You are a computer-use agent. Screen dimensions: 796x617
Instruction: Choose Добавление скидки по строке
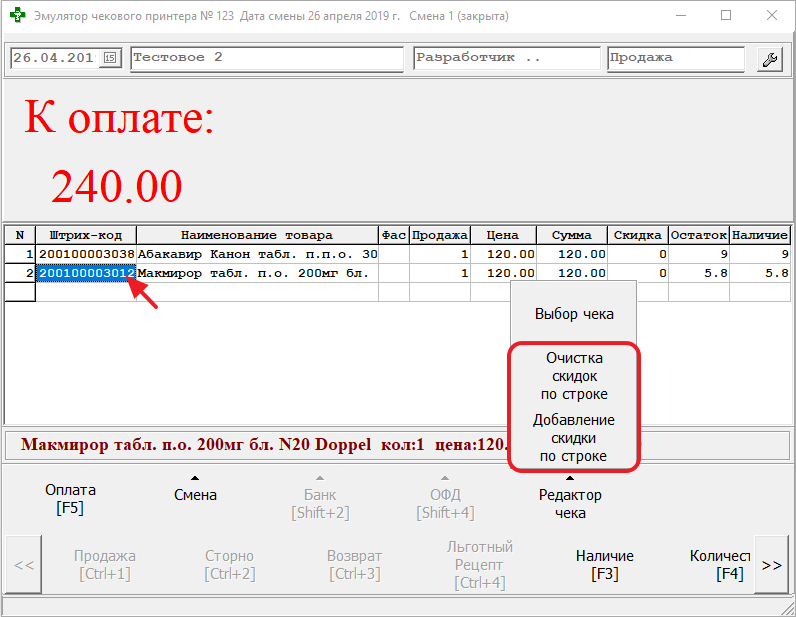[573, 438]
